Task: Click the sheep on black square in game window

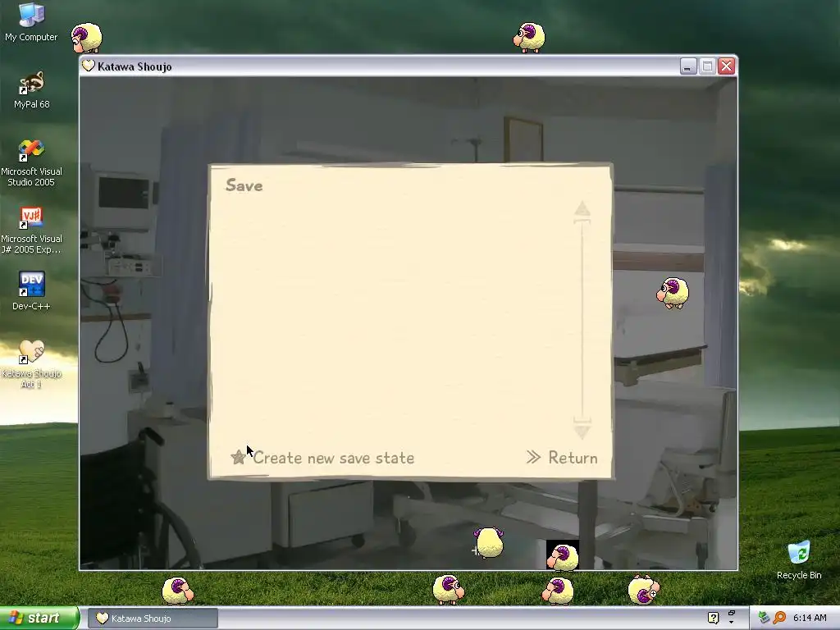Action: click(563, 555)
